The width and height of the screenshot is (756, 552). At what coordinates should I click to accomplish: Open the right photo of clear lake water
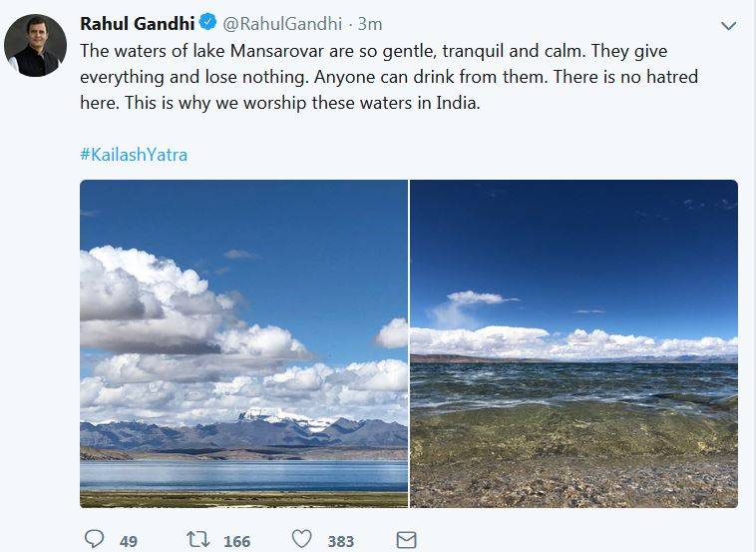573,343
